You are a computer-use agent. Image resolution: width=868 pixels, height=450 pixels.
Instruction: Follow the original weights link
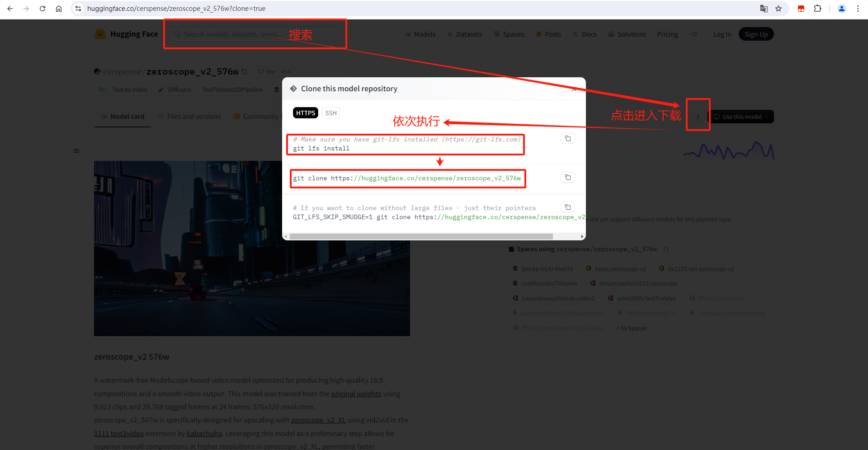coord(356,394)
